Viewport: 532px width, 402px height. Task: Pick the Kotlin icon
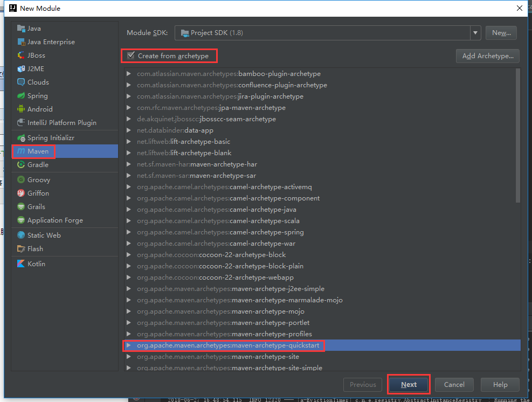21,264
